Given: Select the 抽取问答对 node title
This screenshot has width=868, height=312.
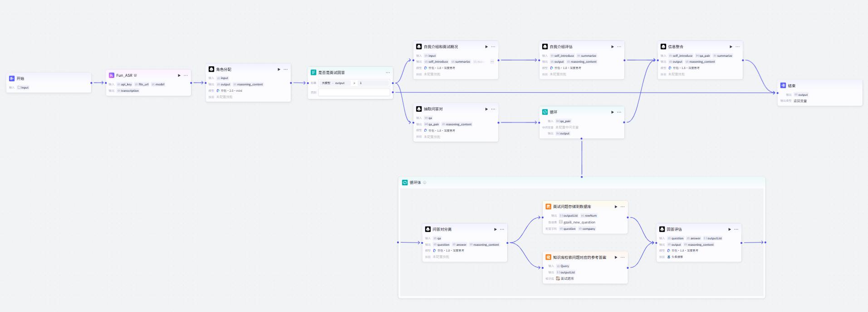Looking at the screenshot, I should pos(433,109).
